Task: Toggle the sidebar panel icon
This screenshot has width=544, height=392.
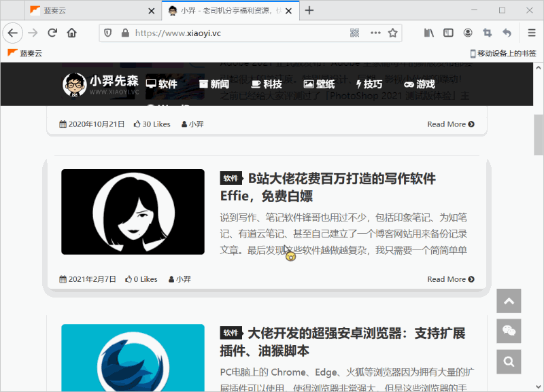Action: coord(448,33)
